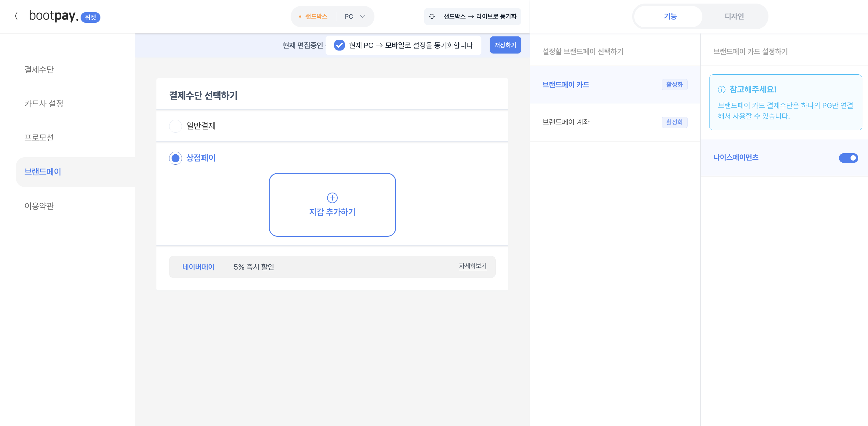Open 카드사 설정 in the sidebar
This screenshot has height=426, width=868.
(x=44, y=104)
